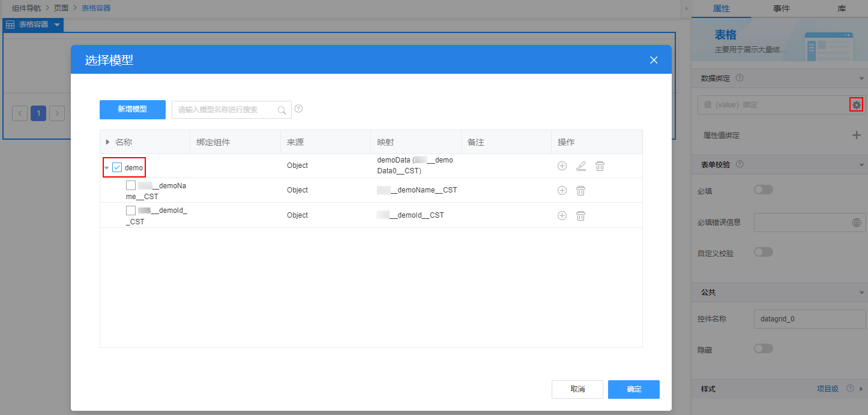The image size is (868, 415).
Task: Toggle the 必填 switch
Action: pyautogui.click(x=763, y=190)
